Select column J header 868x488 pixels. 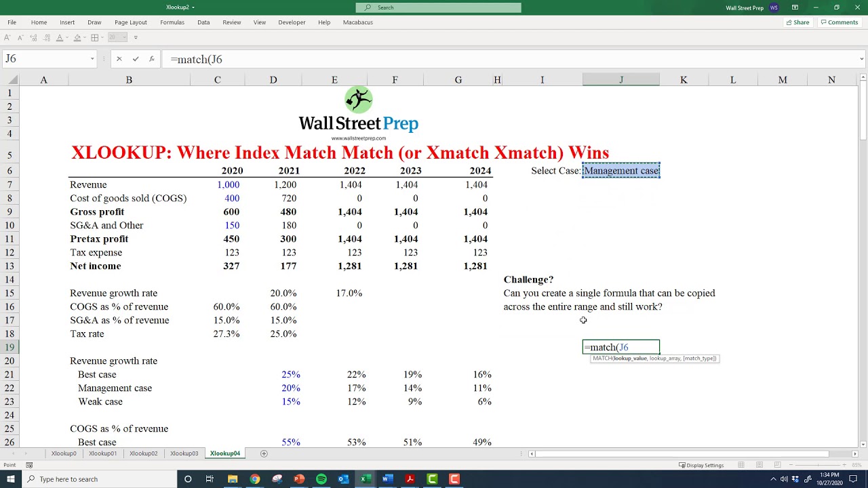[620, 80]
